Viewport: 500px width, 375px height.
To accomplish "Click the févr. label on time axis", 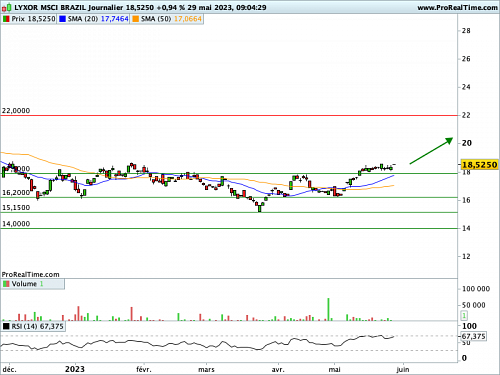I will tap(144, 369).
